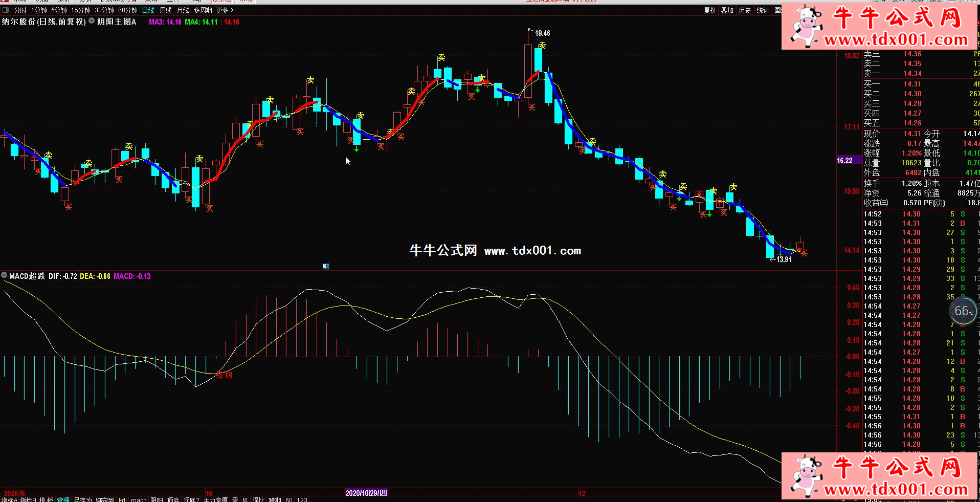Click the 收益(三) 0.570 field
Image resolution: width=980 pixels, height=502 pixels.
pos(893,203)
